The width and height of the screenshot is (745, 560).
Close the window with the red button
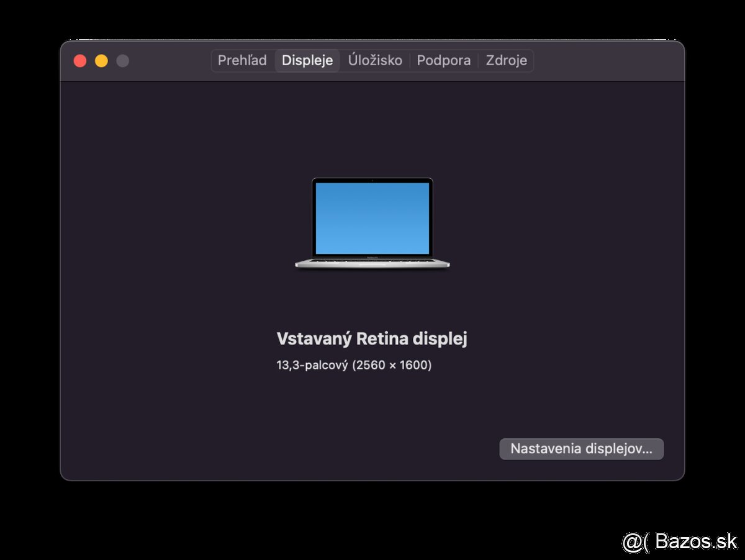coord(80,61)
